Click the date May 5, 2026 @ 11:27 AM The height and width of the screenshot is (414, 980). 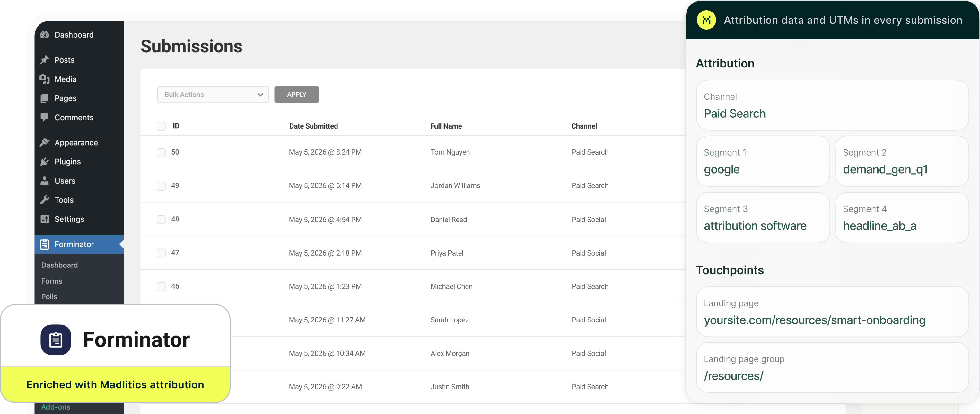[x=327, y=320]
